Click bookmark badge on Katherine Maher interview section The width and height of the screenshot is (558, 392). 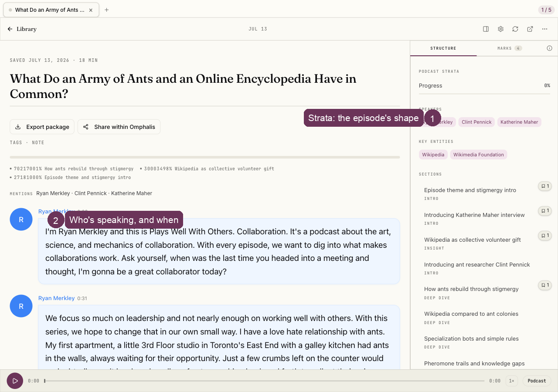tap(545, 211)
